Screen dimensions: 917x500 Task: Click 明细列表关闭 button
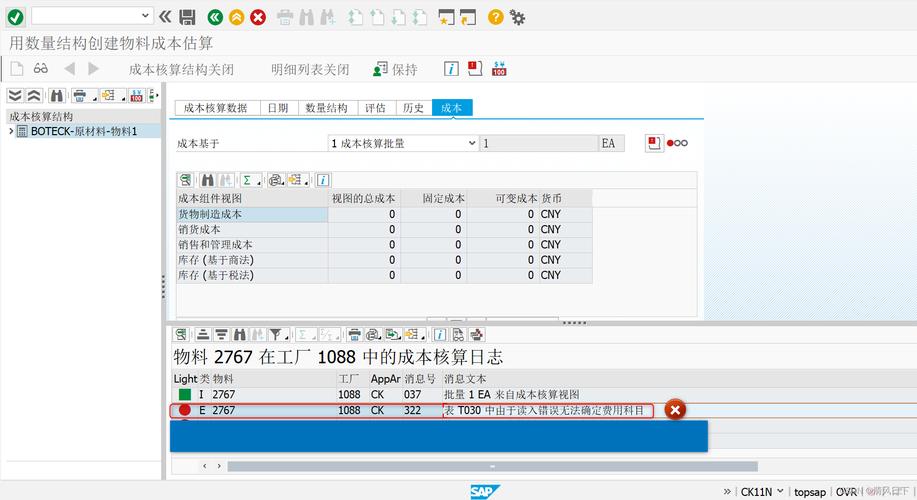coord(310,70)
